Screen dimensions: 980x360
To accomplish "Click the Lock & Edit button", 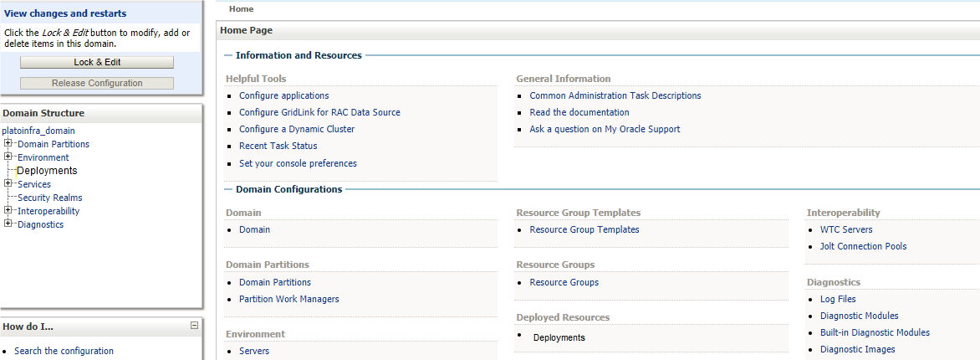I will click(x=96, y=63).
